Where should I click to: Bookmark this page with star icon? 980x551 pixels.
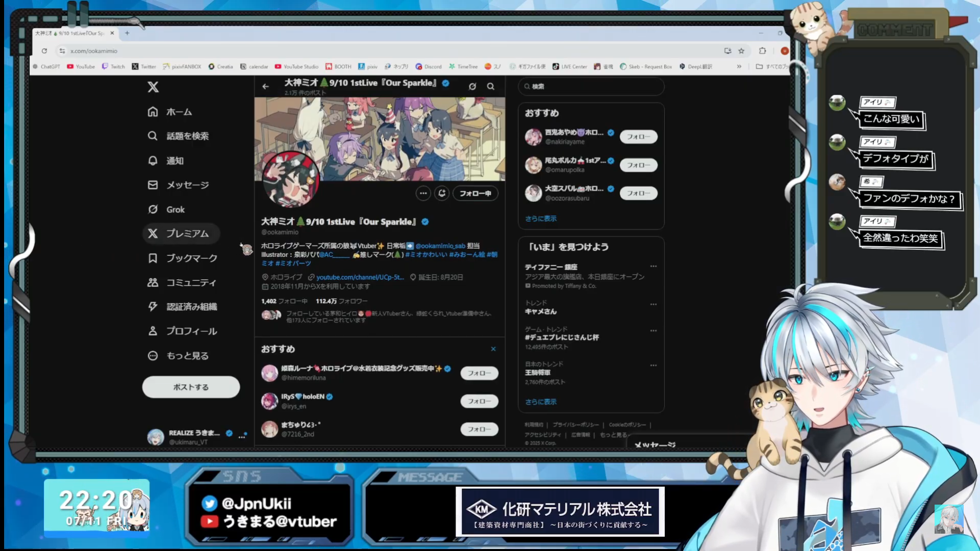[741, 51]
